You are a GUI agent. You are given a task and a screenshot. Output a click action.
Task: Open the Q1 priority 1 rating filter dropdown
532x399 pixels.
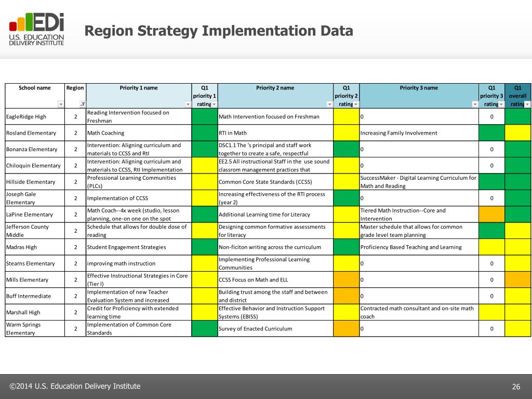point(214,104)
